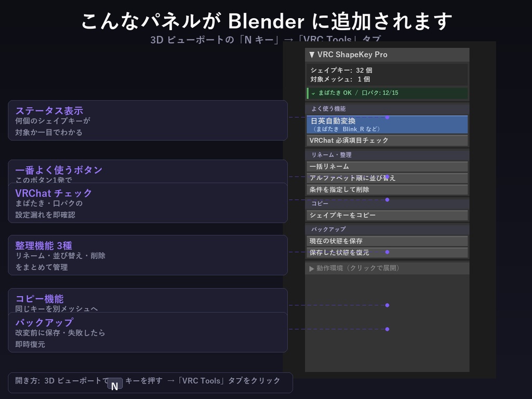Click the VRC ShapeKey Pro panel title
Image resolution: width=532 pixels, height=399 pixels.
[352, 55]
